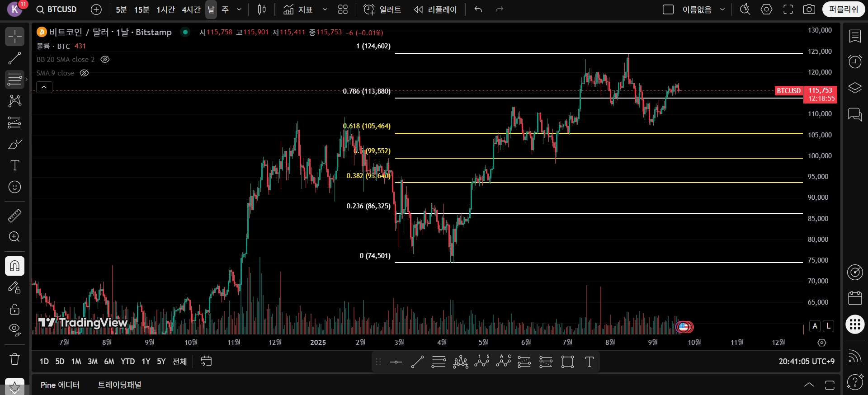868x395 pixels.
Task: Open the 트레이딩패널 tab
Action: click(x=119, y=385)
